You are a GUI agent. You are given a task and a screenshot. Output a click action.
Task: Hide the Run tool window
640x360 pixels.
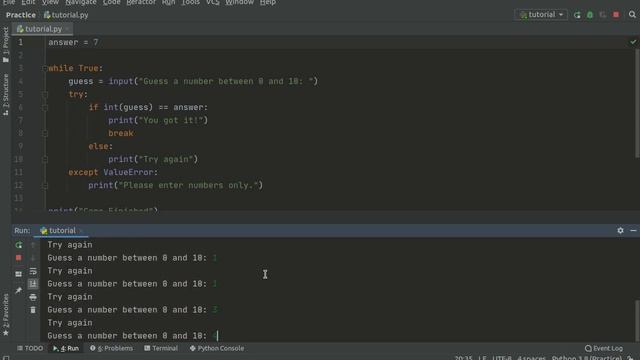coord(633,231)
